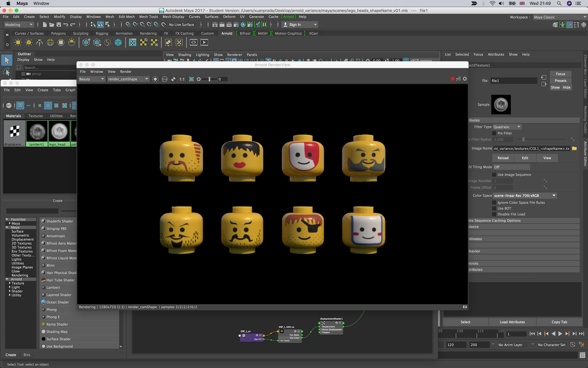The height and width of the screenshot is (368, 588).
Task: Enable Use Image Sequence checkbox
Action: [x=494, y=174]
